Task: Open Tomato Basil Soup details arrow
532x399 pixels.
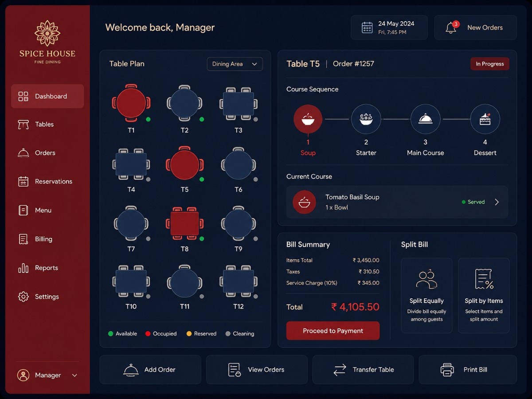Action: (x=497, y=202)
